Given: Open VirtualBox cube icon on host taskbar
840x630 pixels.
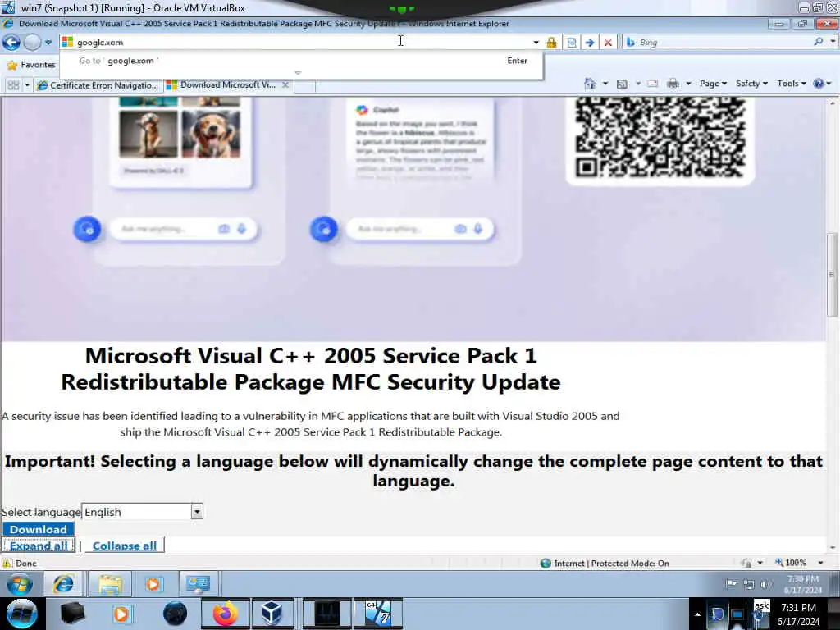Looking at the screenshot, I should point(272,614).
